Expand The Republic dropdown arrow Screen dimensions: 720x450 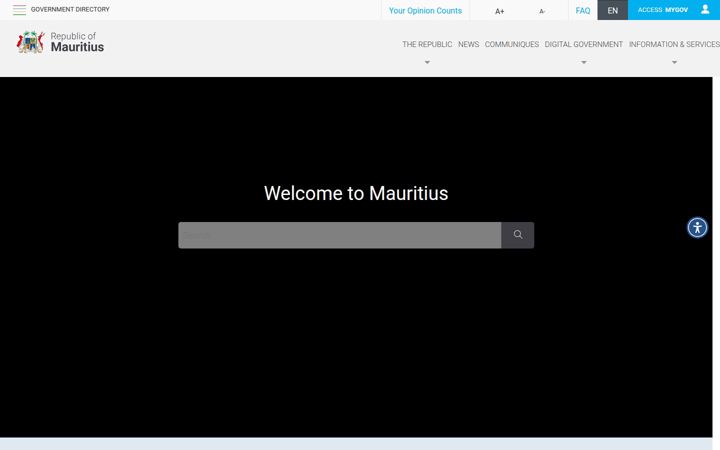(427, 62)
